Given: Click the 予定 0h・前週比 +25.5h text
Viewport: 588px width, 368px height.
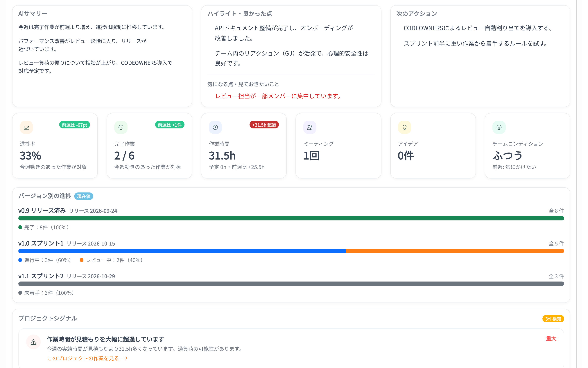Looking at the screenshot, I should [x=237, y=167].
